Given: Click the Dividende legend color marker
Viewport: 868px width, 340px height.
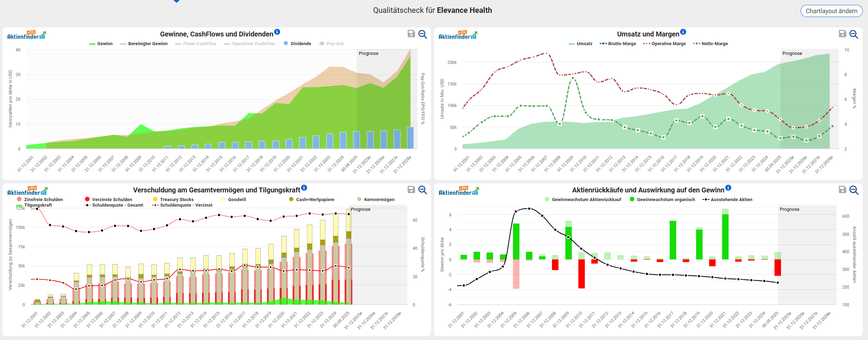Looking at the screenshot, I should pyautogui.click(x=286, y=43).
